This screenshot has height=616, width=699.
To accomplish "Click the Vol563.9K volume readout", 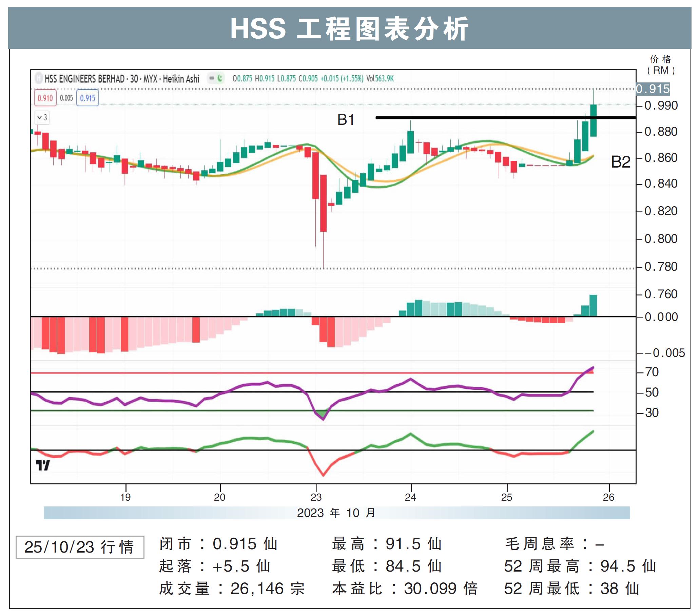I will 380,79.
